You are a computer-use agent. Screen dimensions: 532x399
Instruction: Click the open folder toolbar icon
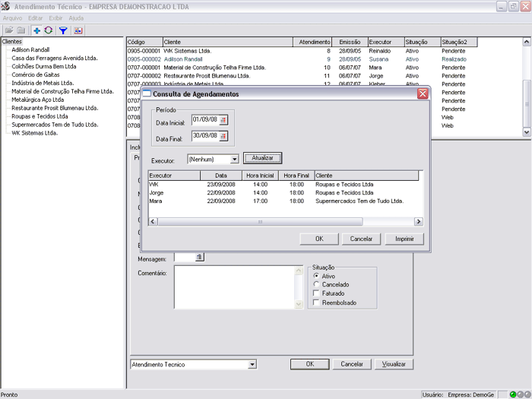click(9, 30)
